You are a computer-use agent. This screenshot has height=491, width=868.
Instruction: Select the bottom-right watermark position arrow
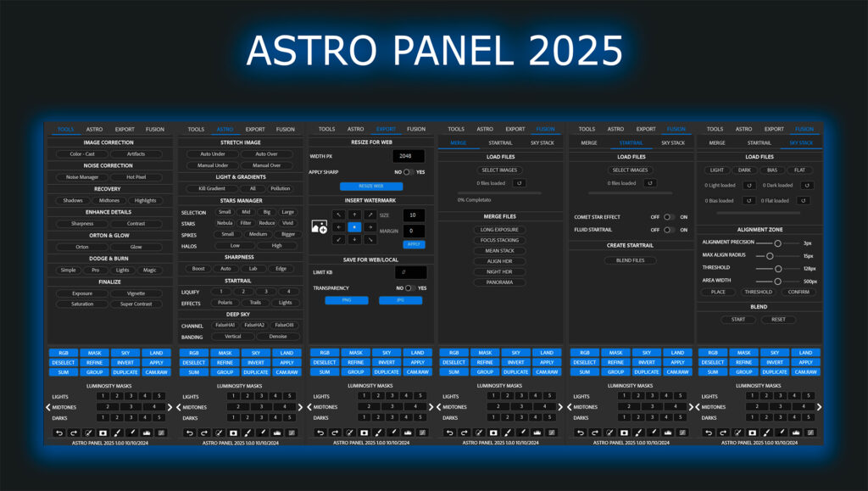coord(370,240)
